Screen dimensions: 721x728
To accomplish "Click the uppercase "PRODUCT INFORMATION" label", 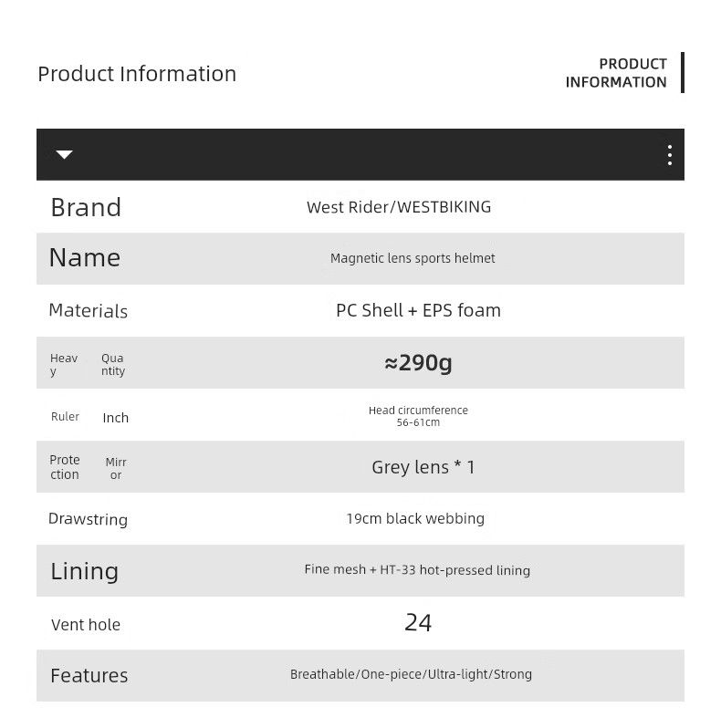I will pyautogui.click(x=616, y=73).
